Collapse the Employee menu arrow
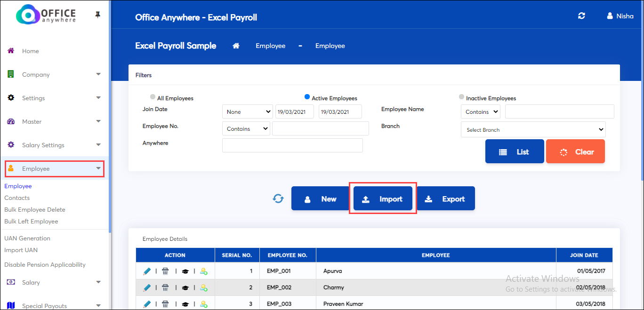Image resolution: width=644 pixels, height=310 pixels. (x=98, y=168)
